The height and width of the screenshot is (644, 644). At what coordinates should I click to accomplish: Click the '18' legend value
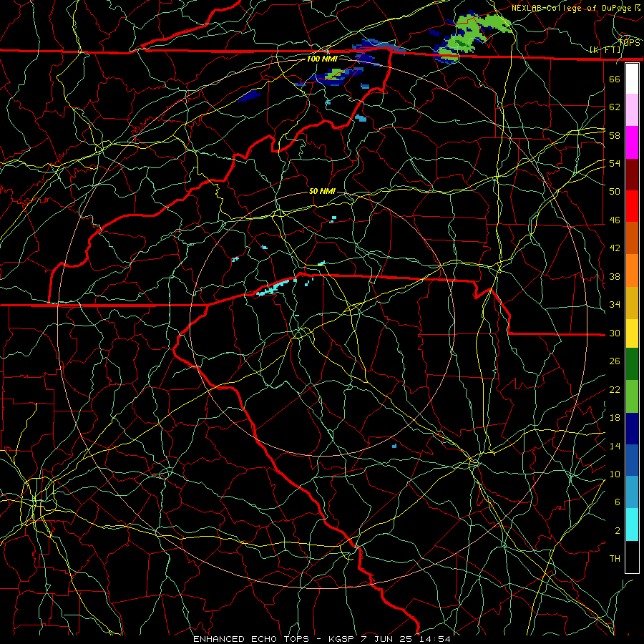click(615, 418)
